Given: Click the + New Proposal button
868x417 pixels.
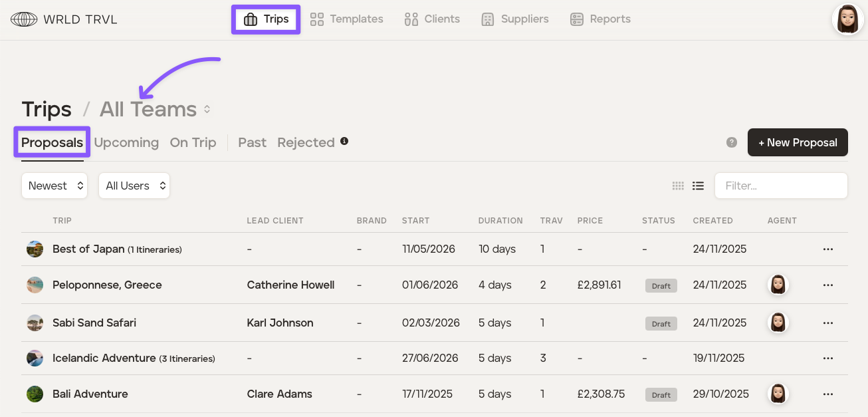Looking at the screenshot, I should coord(797,142).
